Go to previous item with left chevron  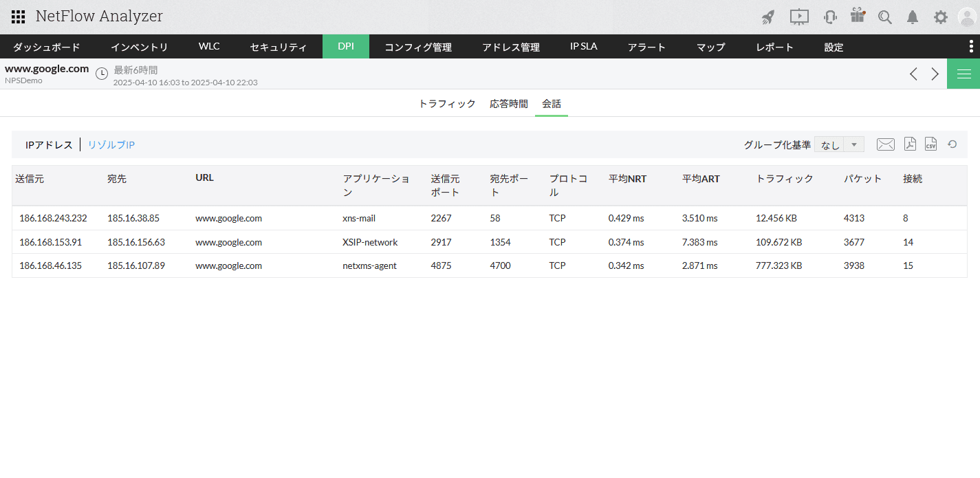coord(913,74)
